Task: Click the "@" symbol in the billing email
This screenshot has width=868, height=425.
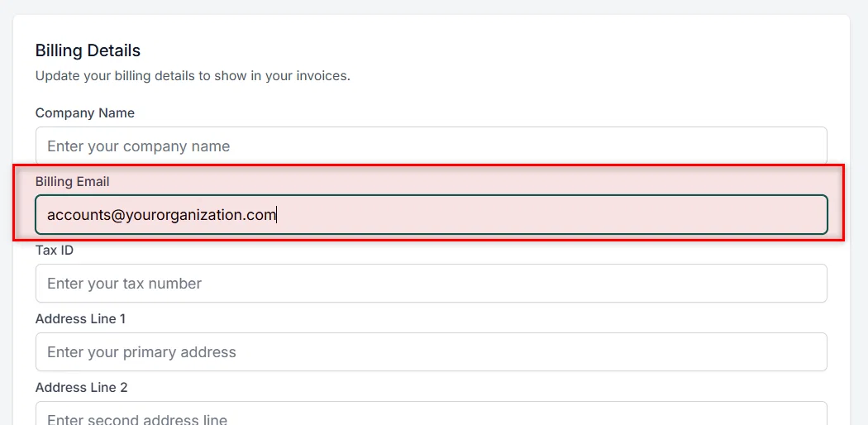Action: 117,215
